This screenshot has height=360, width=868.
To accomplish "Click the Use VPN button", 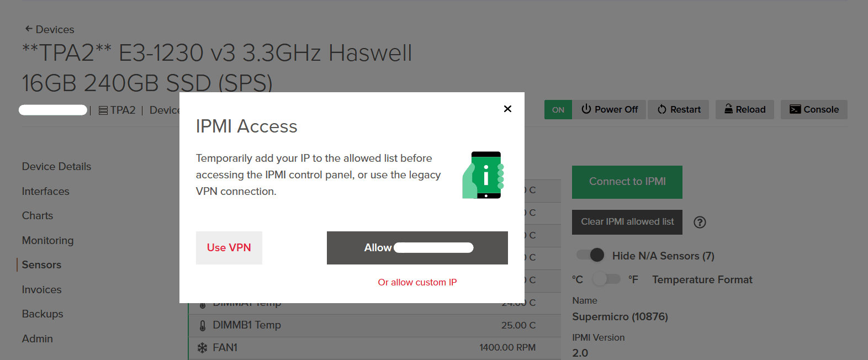I will click(229, 248).
